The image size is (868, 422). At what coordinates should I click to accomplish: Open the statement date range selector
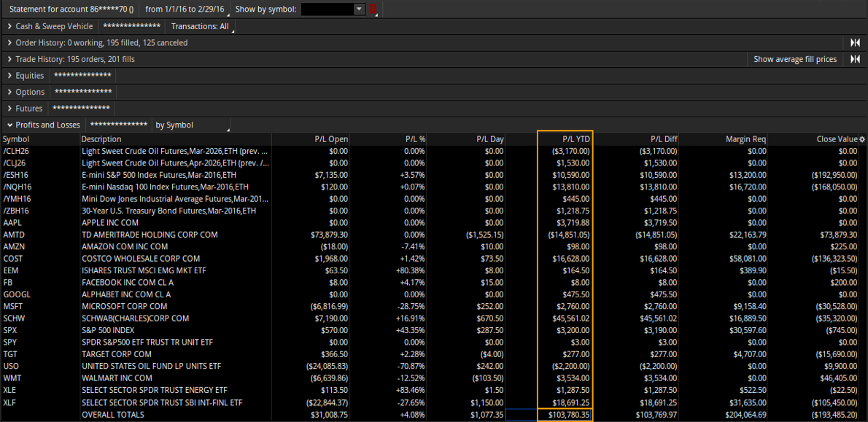pyautogui.click(x=185, y=9)
